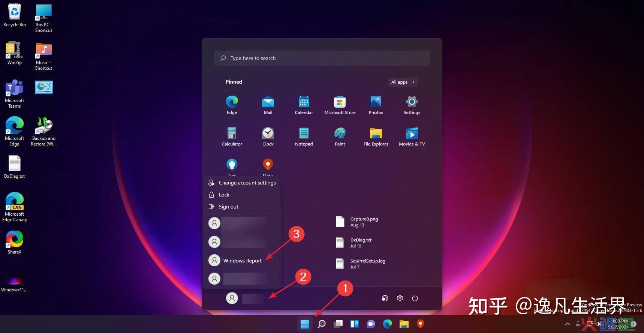Open Edge from pinned apps

[x=232, y=105]
